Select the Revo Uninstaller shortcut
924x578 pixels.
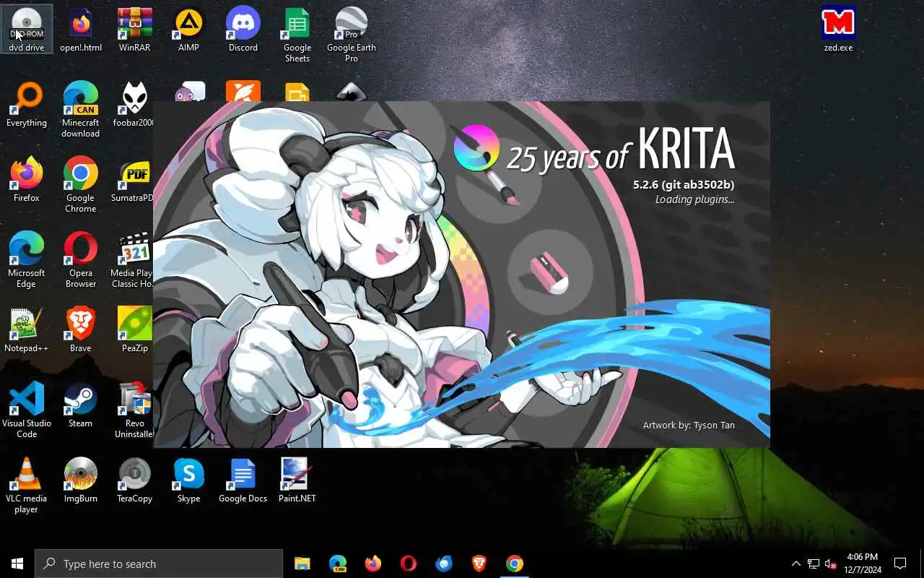(x=134, y=410)
